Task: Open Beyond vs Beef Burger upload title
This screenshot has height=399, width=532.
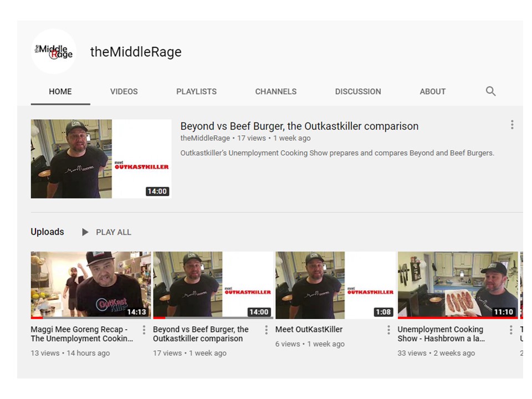Action: 201,334
